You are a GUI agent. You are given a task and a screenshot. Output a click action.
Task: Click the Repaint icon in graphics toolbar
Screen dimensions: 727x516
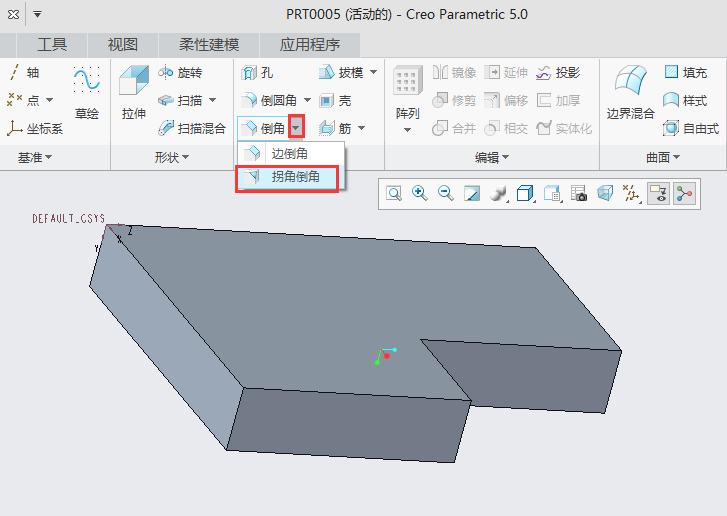(x=472, y=193)
